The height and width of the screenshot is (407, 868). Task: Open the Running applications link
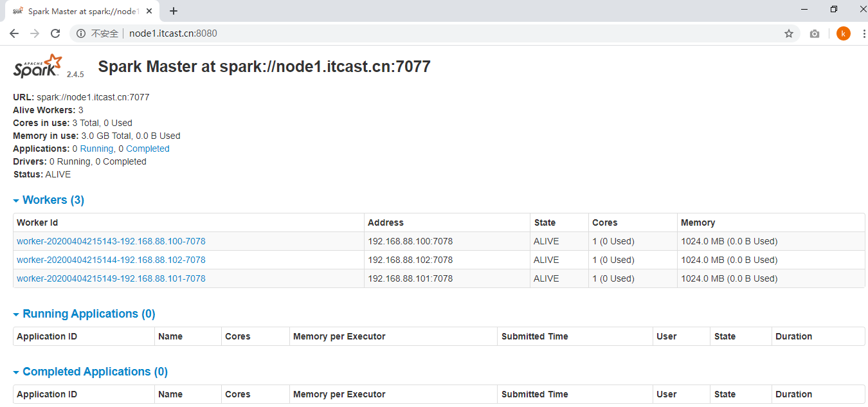96,149
